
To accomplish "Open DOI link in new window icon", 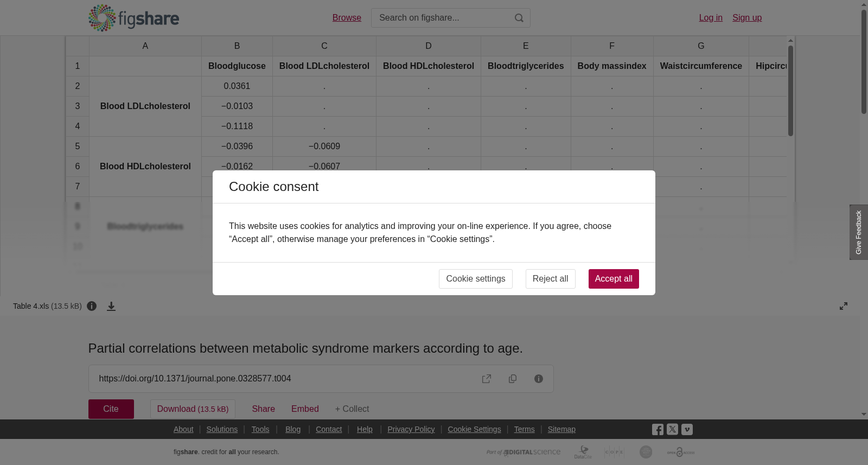I will [x=487, y=379].
